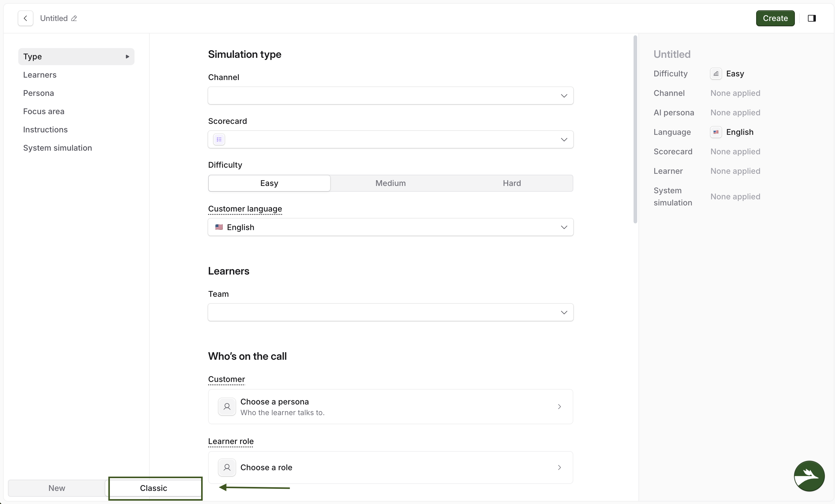Click the Create button
835x504 pixels.
(775, 18)
